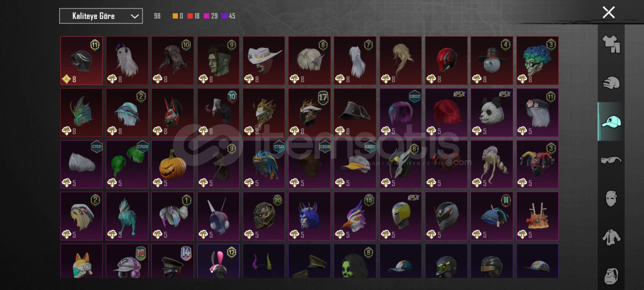Open the outfits category icon with shirt
This screenshot has width=644, height=290.
611,44
